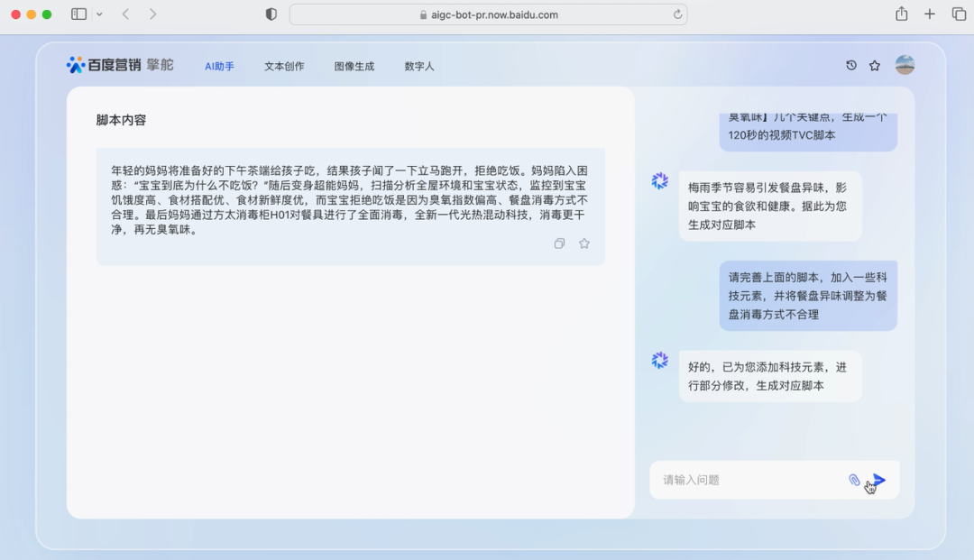The image size is (974, 560).
Task: Copy the script content via copy icon
Action: pyautogui.click(x=559, y=243)
